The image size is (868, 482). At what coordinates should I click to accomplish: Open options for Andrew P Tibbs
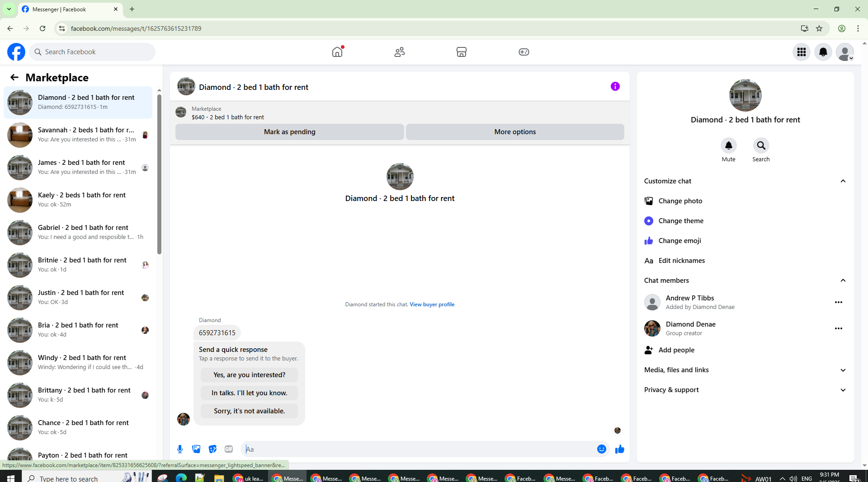(x=838, y=302)
